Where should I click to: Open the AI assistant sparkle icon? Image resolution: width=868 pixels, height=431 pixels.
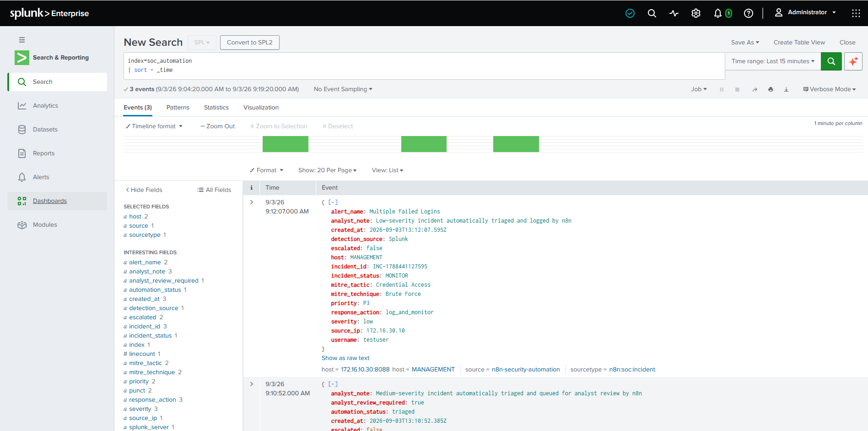click(853, 61)
